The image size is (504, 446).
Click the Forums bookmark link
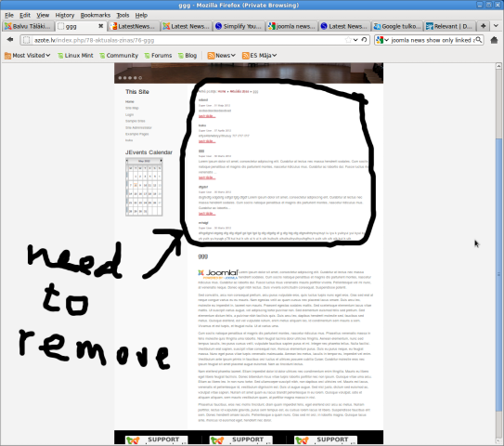(x=158, y=56)
